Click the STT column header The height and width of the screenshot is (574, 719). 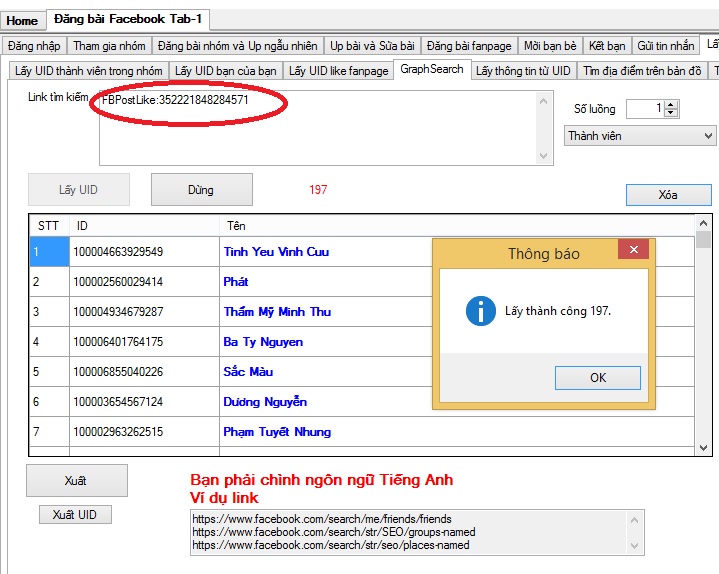tap(49, 226)
